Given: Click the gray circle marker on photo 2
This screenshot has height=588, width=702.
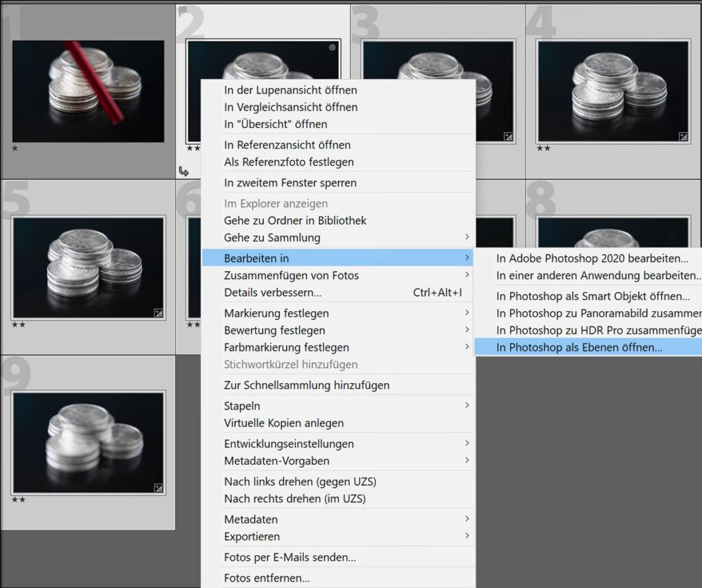Looking at the screenshot, I should (332, 47).
